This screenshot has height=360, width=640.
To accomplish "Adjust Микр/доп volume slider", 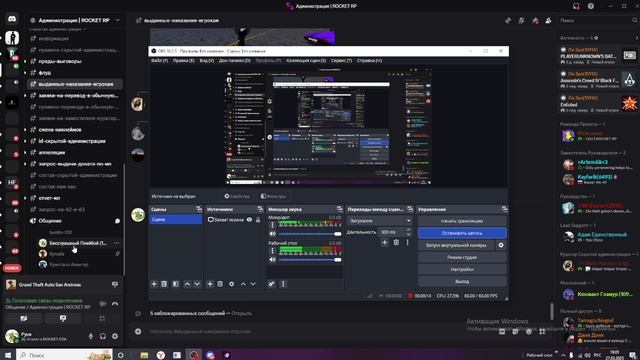I will [309, 234].
